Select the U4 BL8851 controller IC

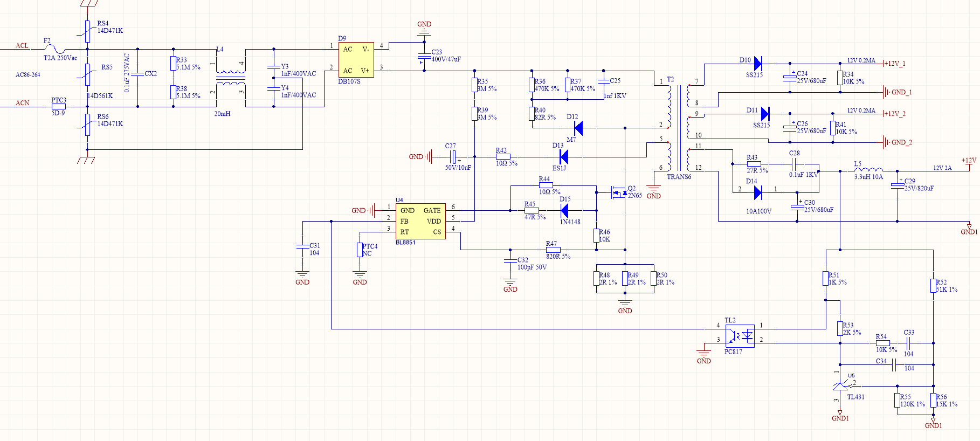(x=420, y=221)
